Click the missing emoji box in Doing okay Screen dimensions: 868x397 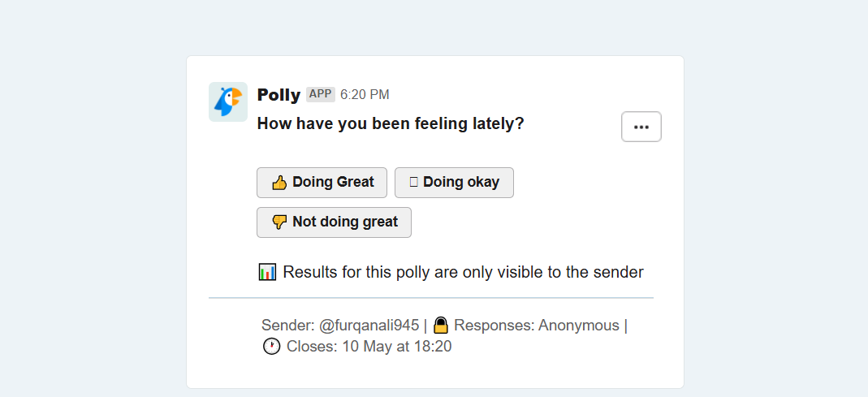[413, 182]
